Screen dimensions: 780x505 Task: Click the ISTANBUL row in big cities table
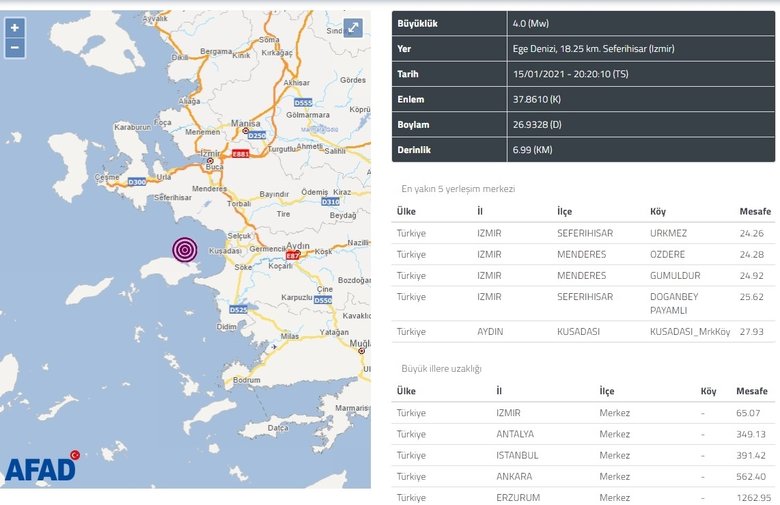(583, 455)
